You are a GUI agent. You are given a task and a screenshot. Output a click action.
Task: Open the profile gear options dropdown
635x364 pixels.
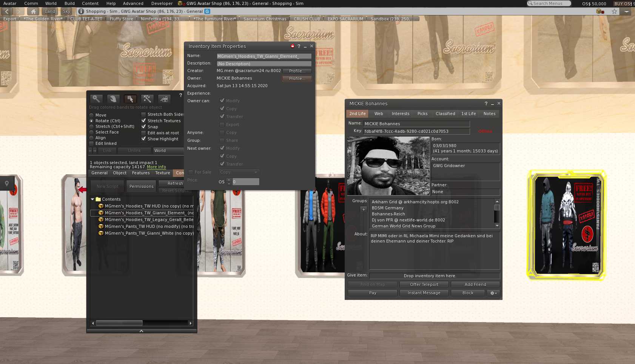pyautogui.click(x=493, y=293)
